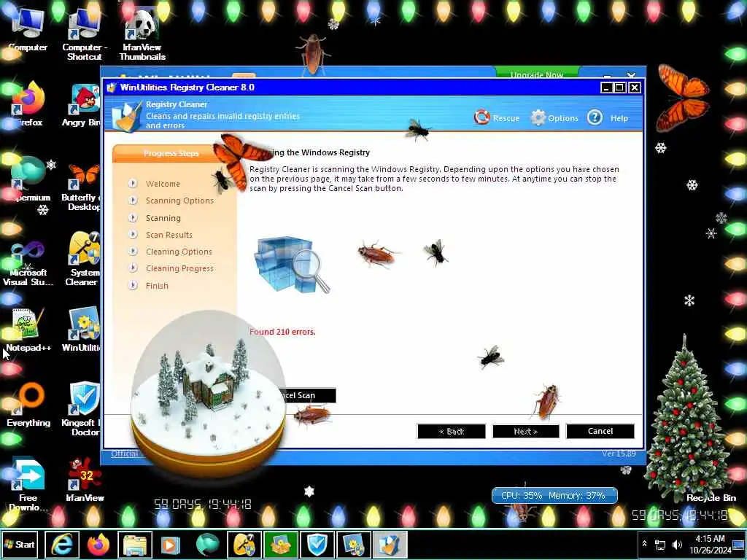The image size is (747, 560).
Task: Switch to System Cleaner taskbar button
Action: click(244, 544)
